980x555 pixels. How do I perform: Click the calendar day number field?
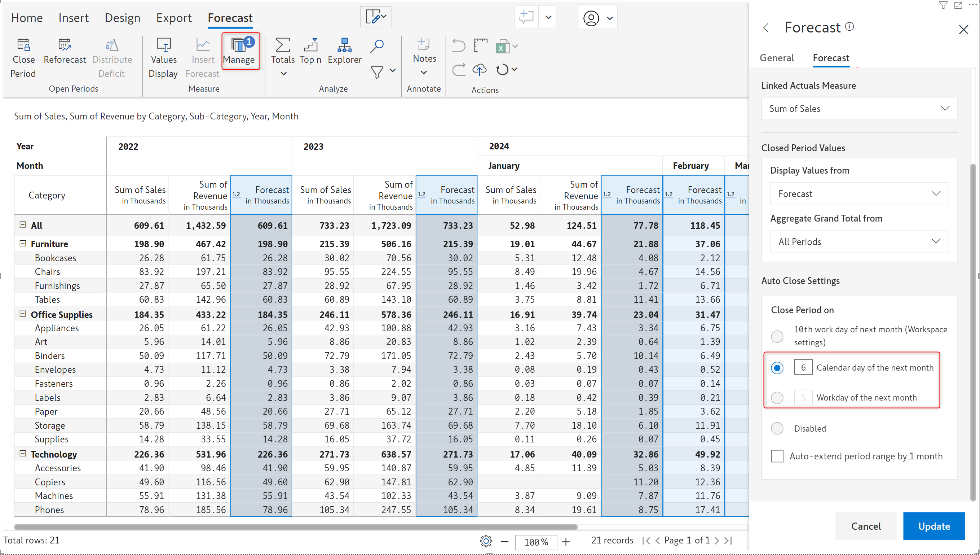point(803,367)
